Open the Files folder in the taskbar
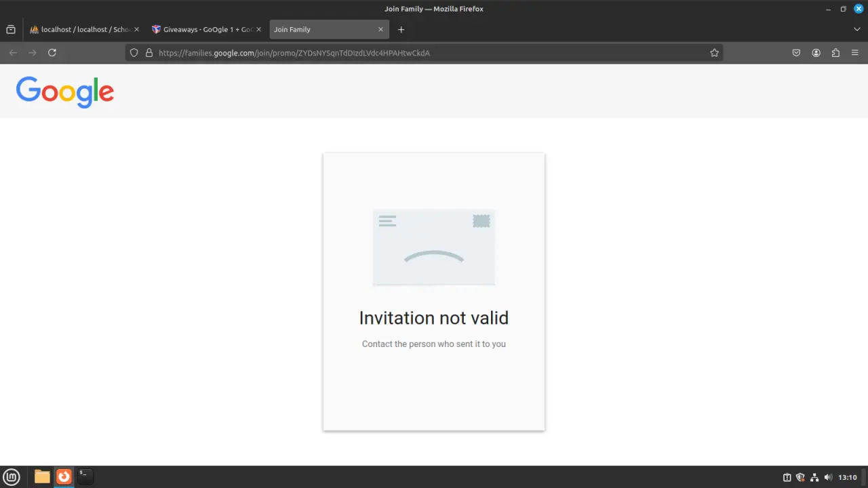Screen dimensions: 868x488 pyautogui.click(x=42, y=477)
